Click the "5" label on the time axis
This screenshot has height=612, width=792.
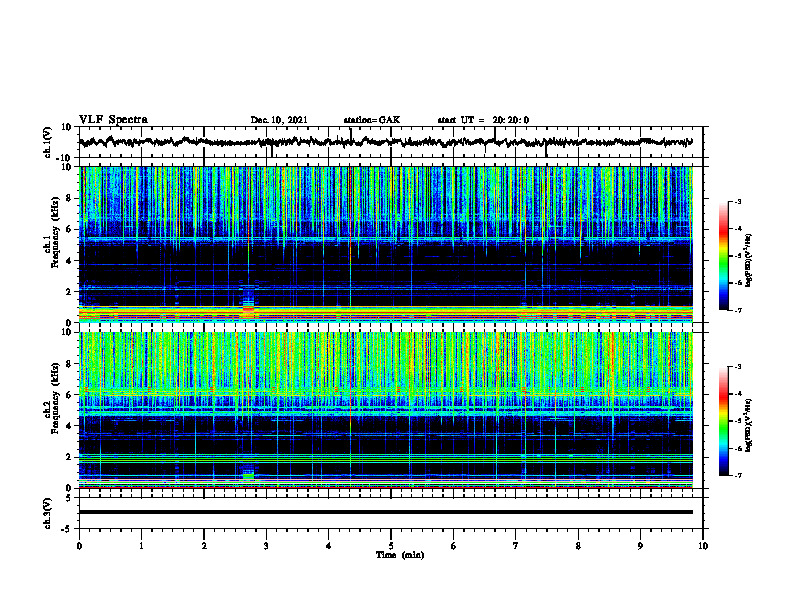[391, 546]
